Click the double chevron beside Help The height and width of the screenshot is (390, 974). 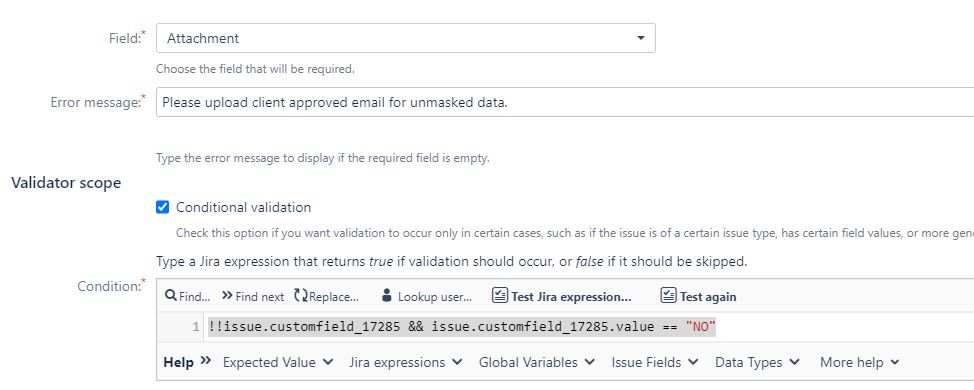click(x=206, y=361)
